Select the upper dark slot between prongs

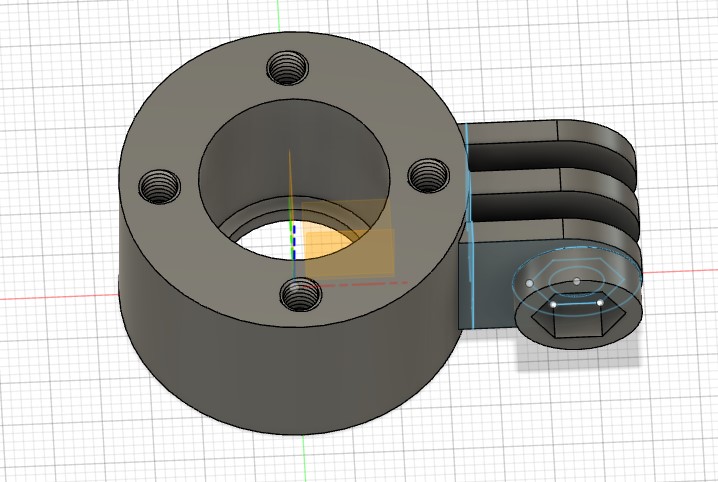click(549, 158)
